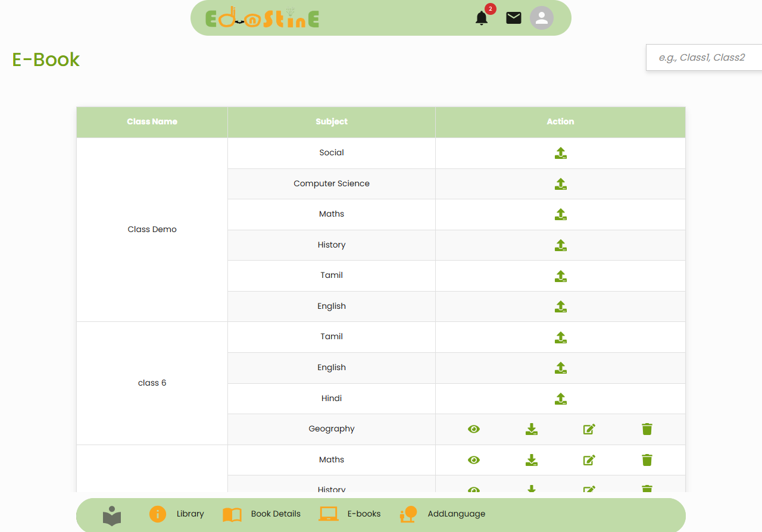Viewport: 762px width, 532px height.
Task: Edit the Geography e-book entry
Action: [x=589, y=429]
